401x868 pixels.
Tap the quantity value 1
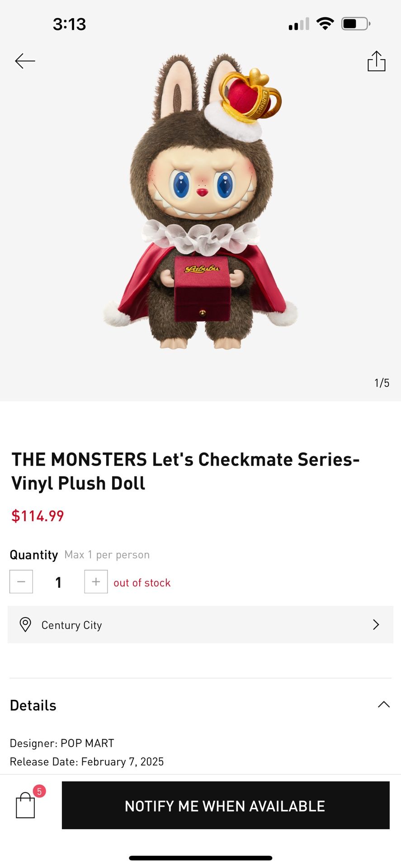click(x=58, y=582)
